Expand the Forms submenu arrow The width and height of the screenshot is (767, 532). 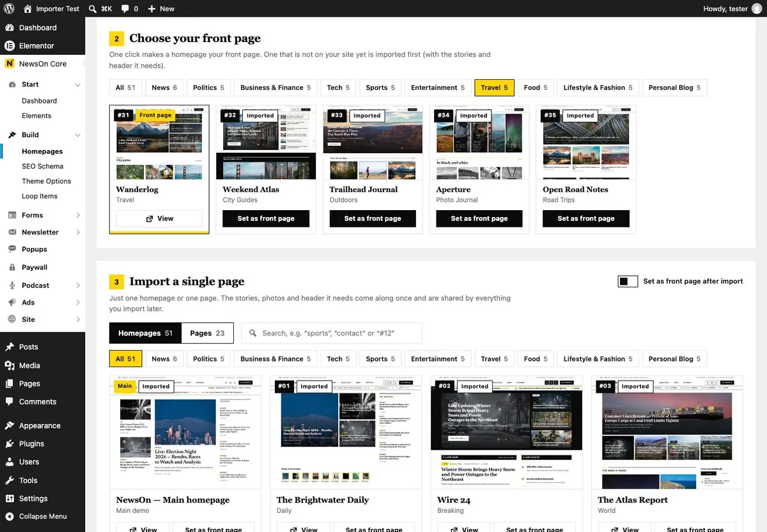[x=78, y=215]
